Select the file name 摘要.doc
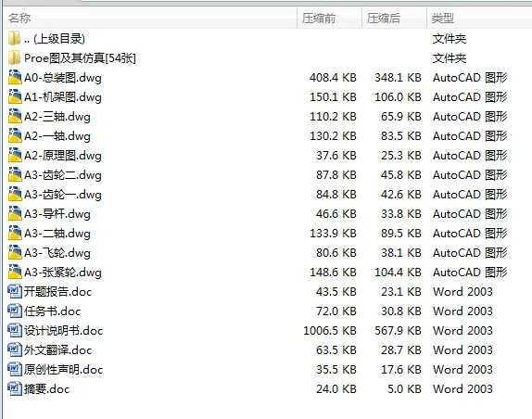 coord(47,388)
